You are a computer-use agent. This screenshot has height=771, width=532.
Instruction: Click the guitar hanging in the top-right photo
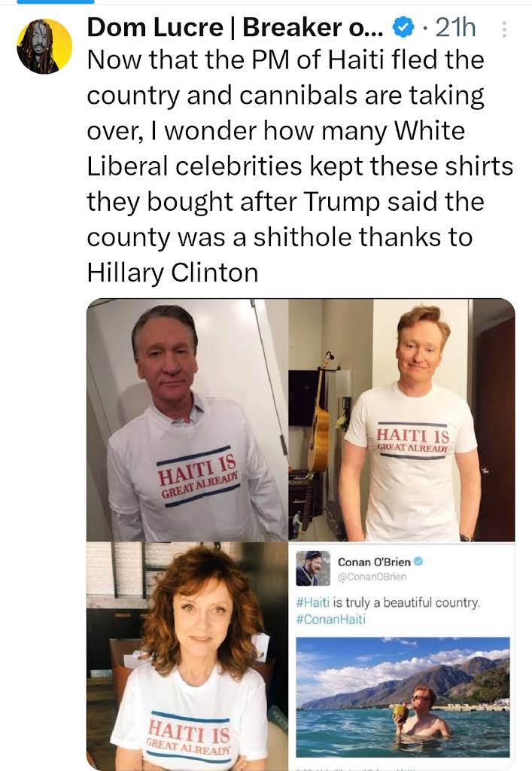tap(322, 413)
